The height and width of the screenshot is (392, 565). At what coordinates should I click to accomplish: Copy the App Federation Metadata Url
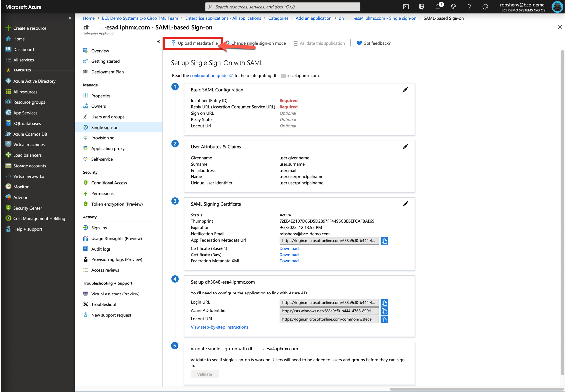pyautogui.click(x=384, y=241)
